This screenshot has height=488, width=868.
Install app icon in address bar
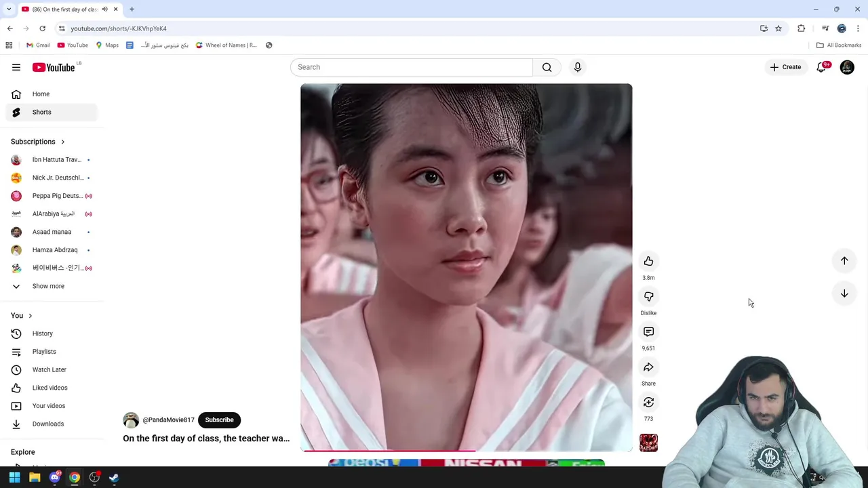coord(764,28)
